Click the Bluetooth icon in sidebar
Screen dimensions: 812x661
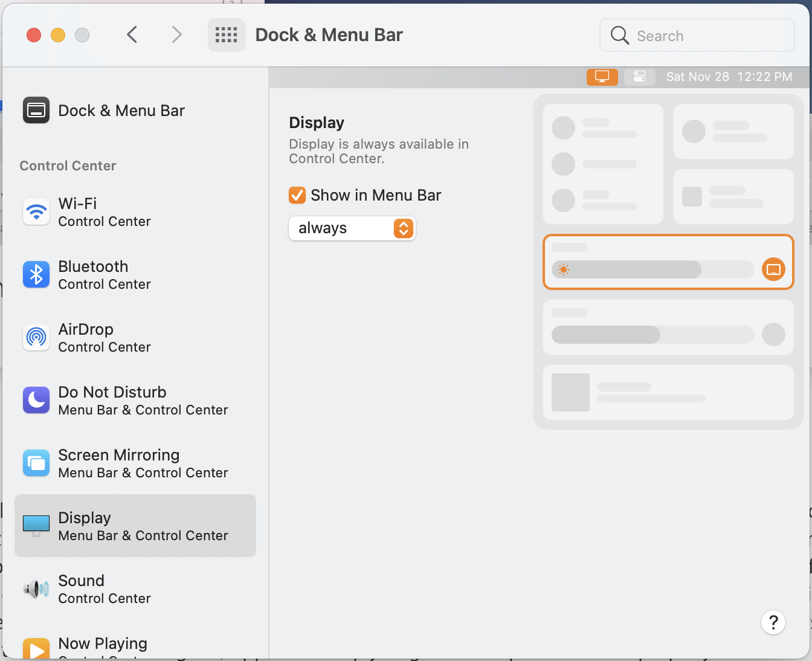coord(36,275)
